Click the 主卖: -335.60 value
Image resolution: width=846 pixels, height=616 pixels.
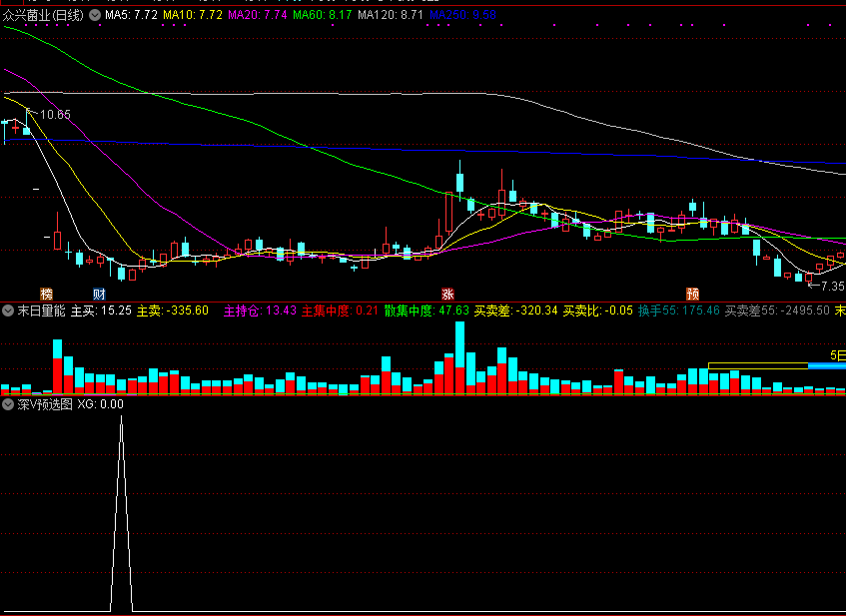(172, 310)
